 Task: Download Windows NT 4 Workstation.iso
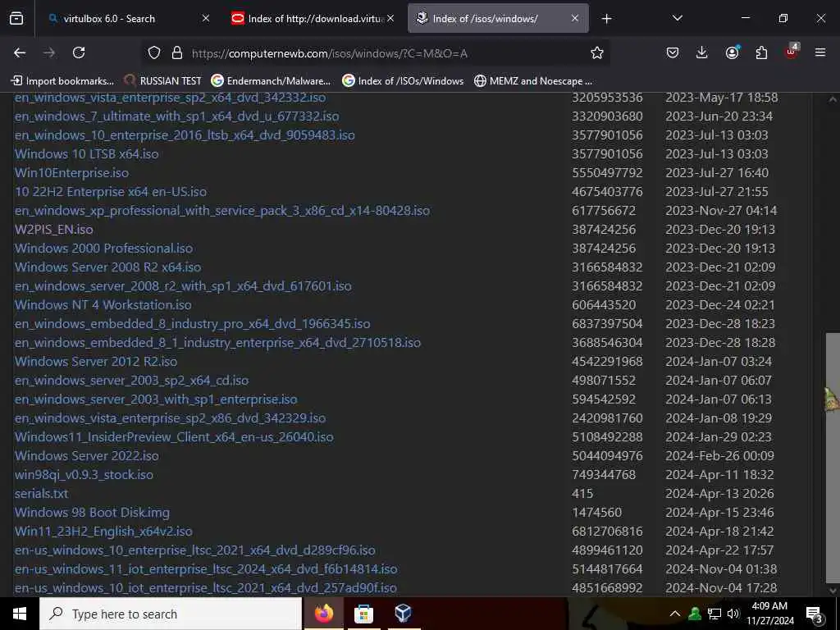(103, 305)
